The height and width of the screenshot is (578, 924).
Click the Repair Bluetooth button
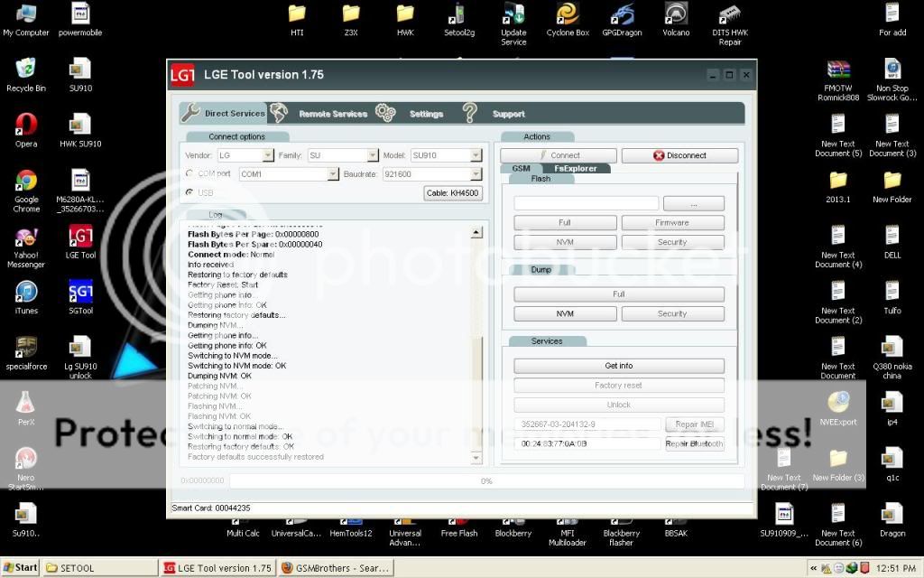pos(695,443)
